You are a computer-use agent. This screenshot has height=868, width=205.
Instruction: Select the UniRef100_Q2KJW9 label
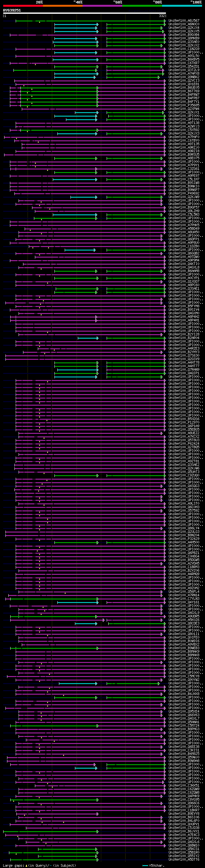coord(184,197)
